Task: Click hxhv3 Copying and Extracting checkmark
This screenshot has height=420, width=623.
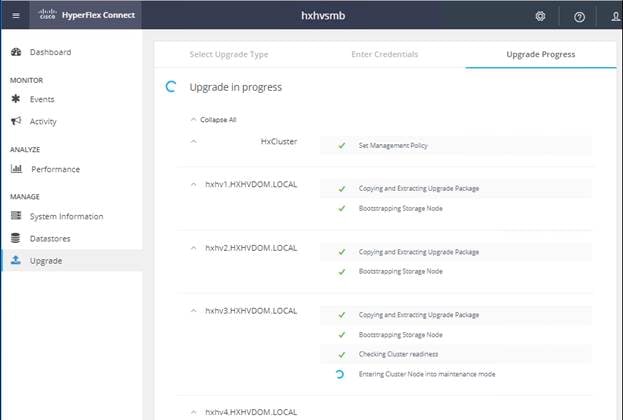Action: (342, 315)
